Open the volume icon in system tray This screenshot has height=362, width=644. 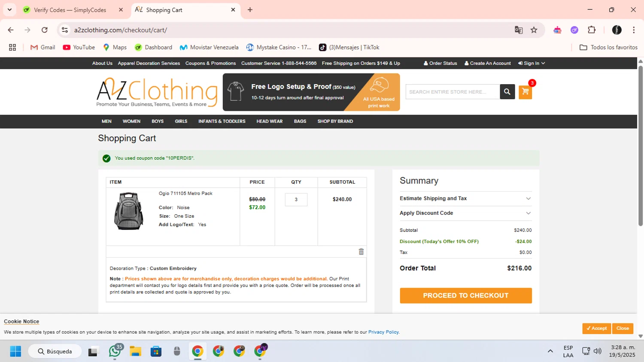click(x=598, y=351)
